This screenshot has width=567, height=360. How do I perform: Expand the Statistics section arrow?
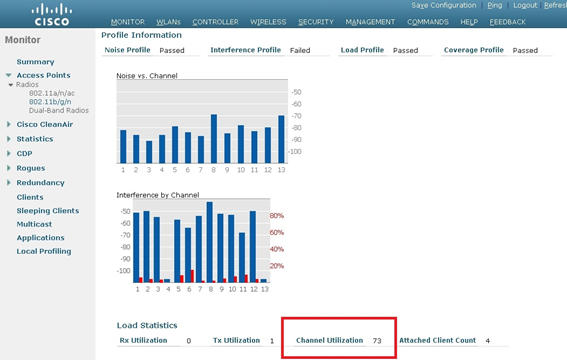click(x=9, y=139)
